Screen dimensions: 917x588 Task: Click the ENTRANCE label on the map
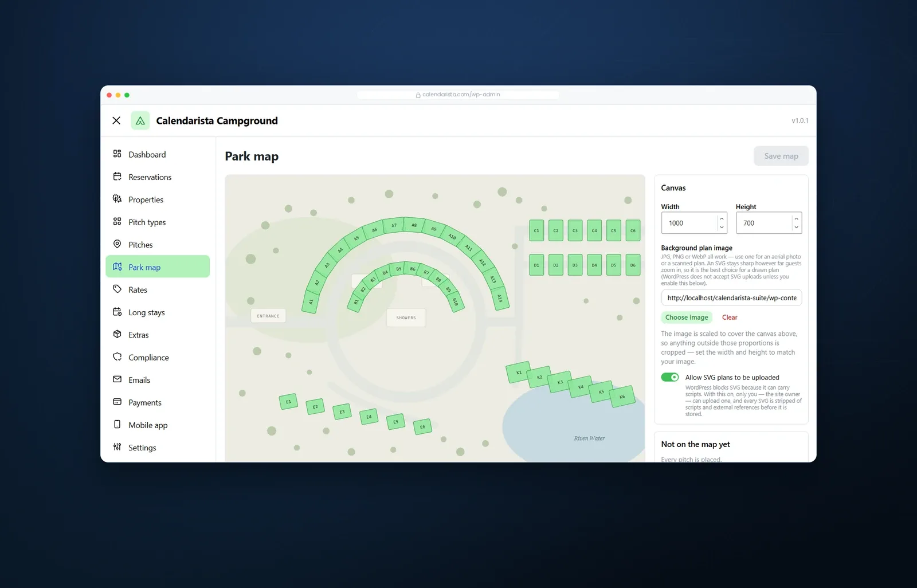pos(268,316)
